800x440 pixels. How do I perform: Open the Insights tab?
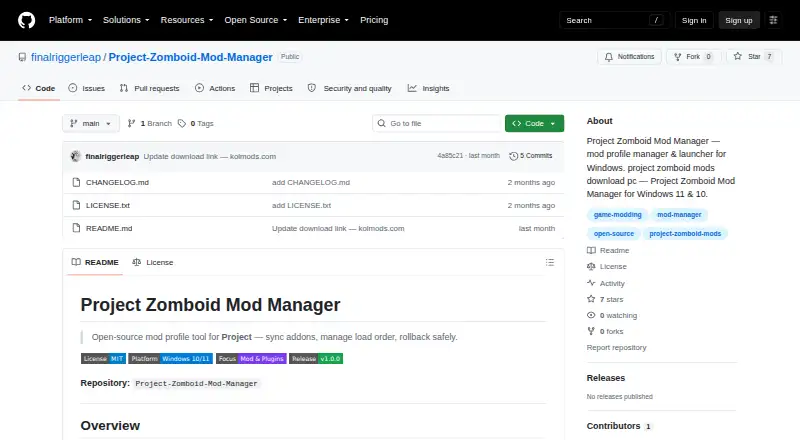429,88
